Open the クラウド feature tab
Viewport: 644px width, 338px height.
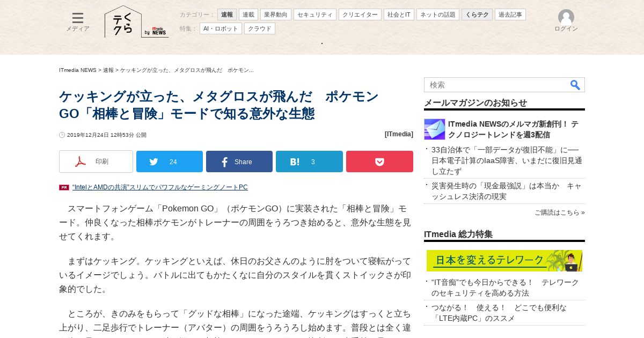pos(260,28)
